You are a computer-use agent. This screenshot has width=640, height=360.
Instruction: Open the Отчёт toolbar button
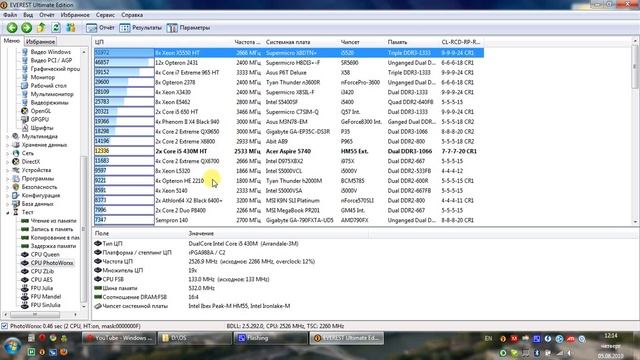coord(100,28)
